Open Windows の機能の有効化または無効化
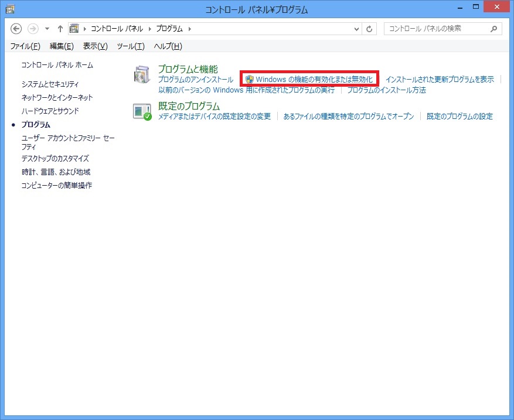The height and width of the screenshot is (420, 514). pos(314,80)
